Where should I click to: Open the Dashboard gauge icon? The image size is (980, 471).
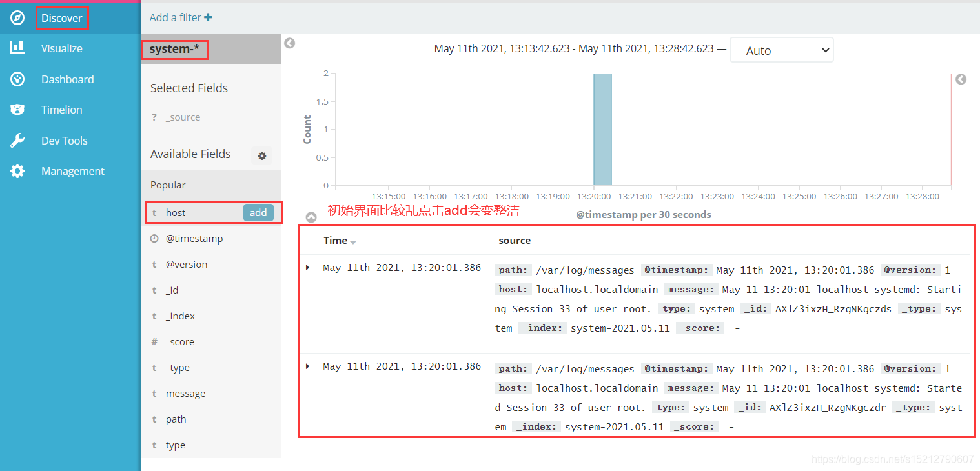coord(17,79)
